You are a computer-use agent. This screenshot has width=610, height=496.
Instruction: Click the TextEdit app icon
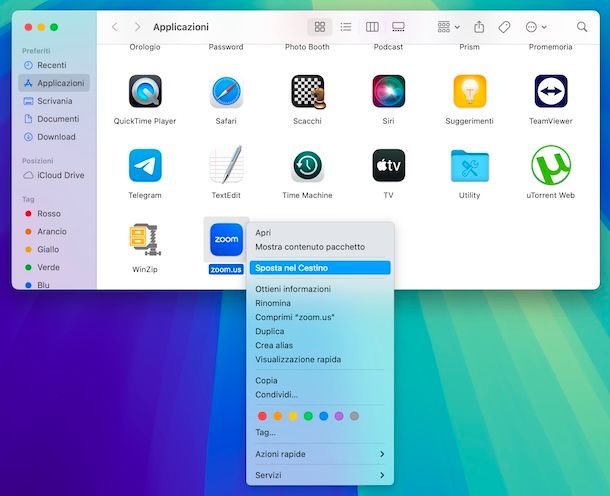tap(226, 165)
